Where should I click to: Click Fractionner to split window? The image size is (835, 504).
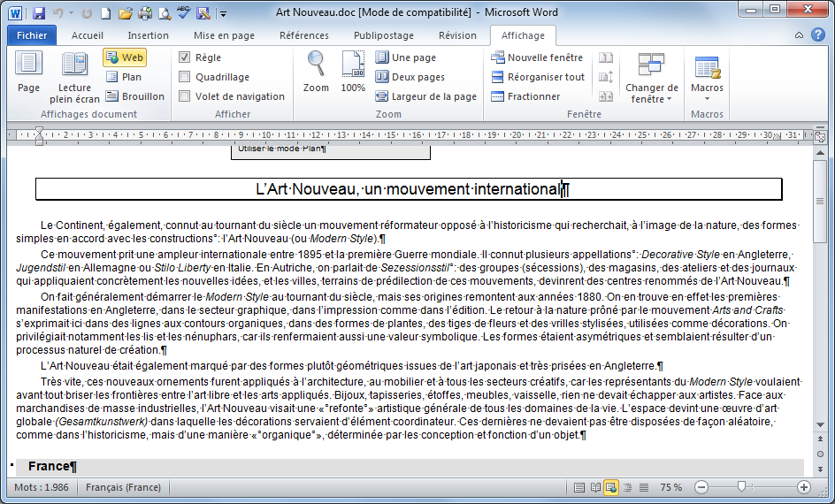[x=525, y=96]
